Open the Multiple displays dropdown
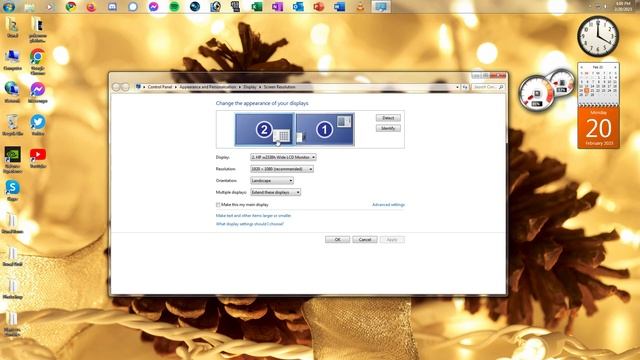 point(276,192)
